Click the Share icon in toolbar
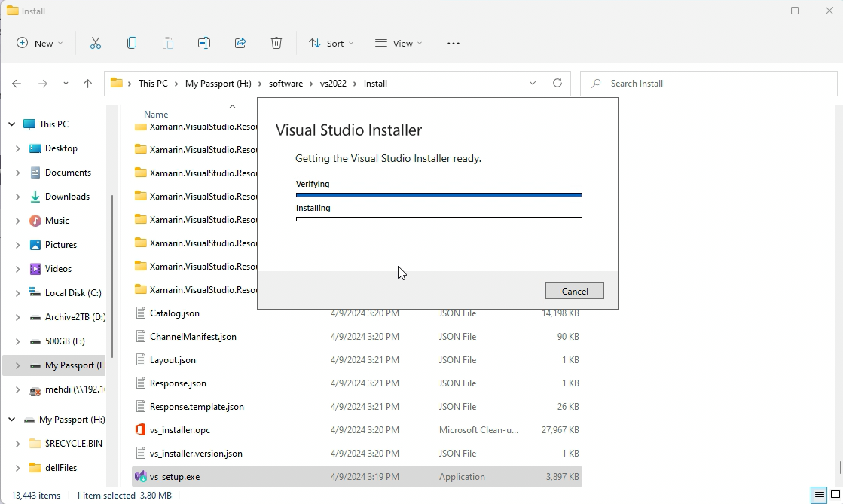This screenshot has height=504, width=843. (x=240, y=43)
